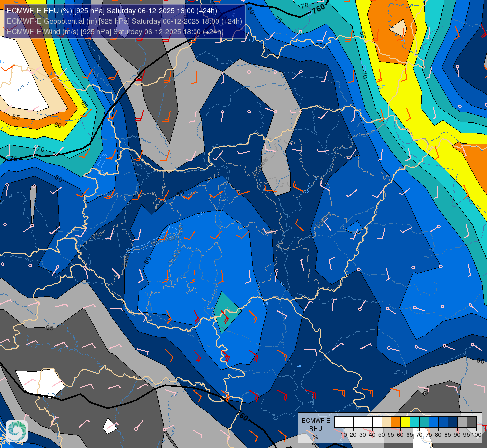
Task: Pick the light gray 90–95 legend swatch
Action: [462, 422]
